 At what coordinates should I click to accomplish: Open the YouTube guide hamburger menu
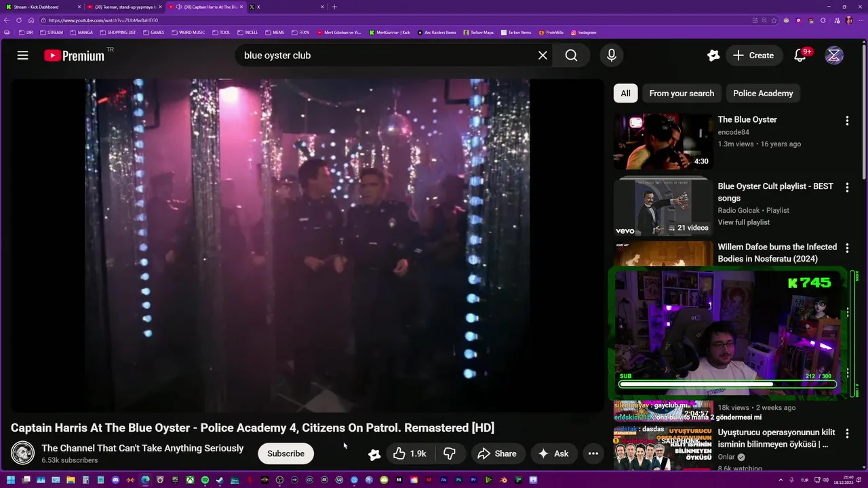[22, 56]
